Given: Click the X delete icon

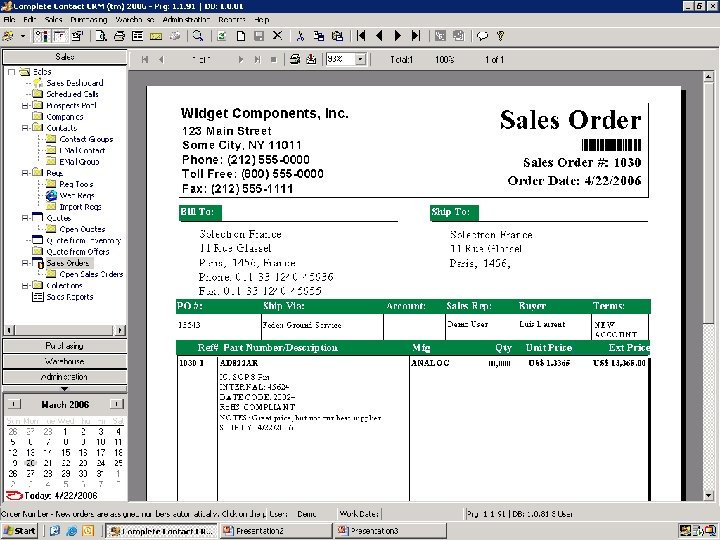Looking at the screenshot, I should 277,36.
